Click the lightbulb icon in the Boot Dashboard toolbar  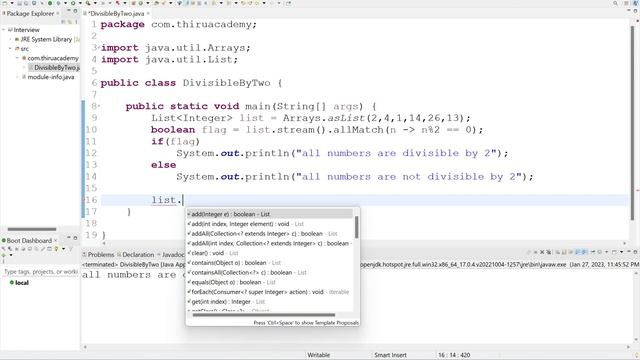56,249
